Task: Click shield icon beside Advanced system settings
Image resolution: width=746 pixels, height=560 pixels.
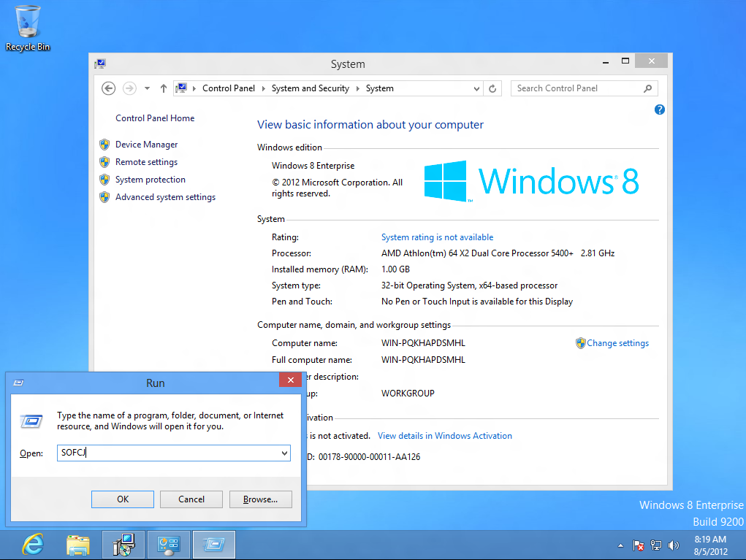Action: [x=104, y=197]
